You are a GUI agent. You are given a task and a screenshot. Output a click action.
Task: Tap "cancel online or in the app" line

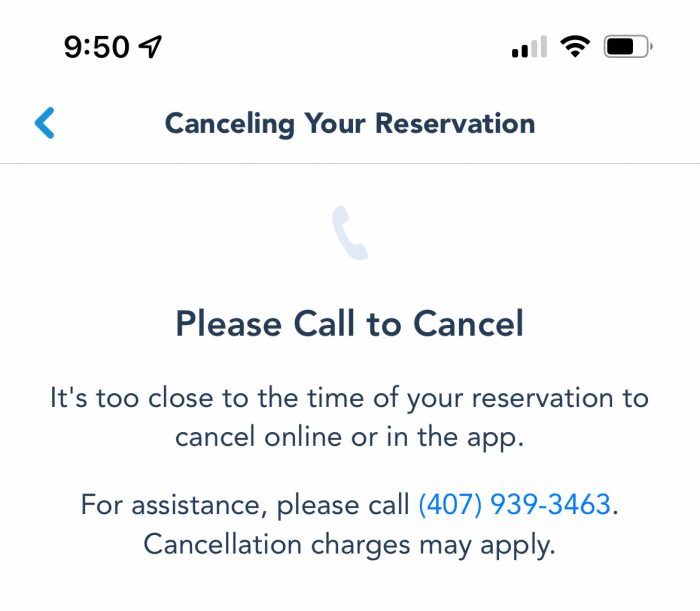(350, 437)
